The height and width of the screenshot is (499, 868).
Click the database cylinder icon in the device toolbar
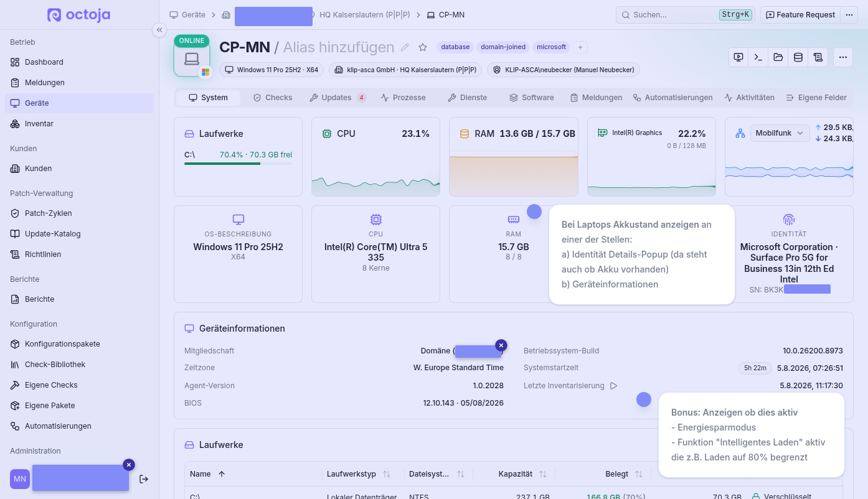click(798, 57)
